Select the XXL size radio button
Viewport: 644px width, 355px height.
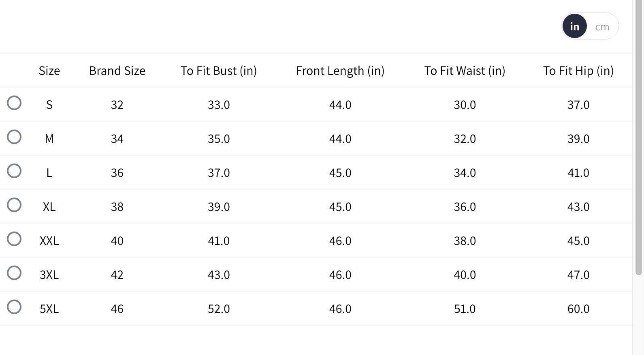pos(14,239)
